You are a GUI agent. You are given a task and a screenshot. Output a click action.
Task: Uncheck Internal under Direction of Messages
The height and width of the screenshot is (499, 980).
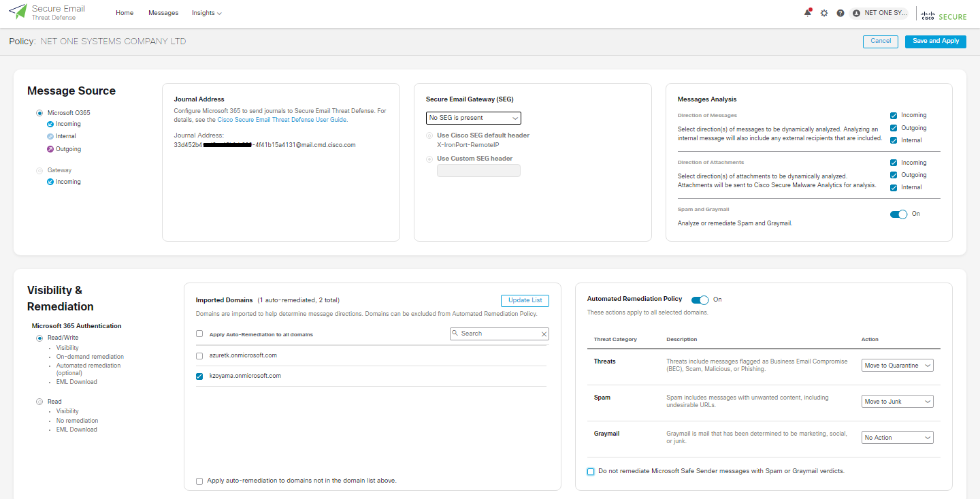[894, 140]
